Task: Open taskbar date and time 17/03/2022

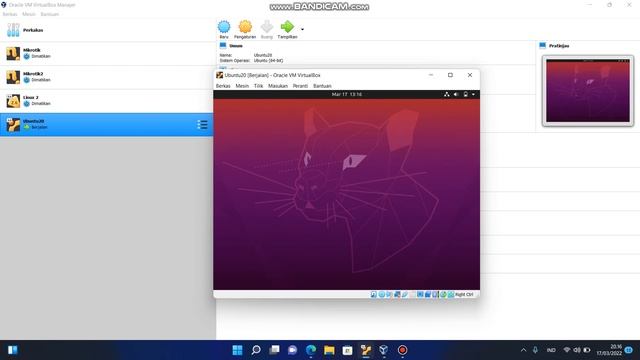Action: click(609, 350)
